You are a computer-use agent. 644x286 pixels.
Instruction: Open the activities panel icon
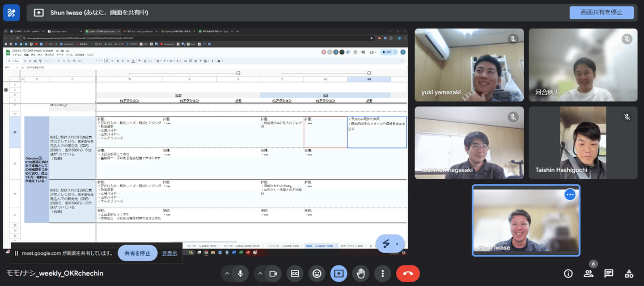pos(629,273)
